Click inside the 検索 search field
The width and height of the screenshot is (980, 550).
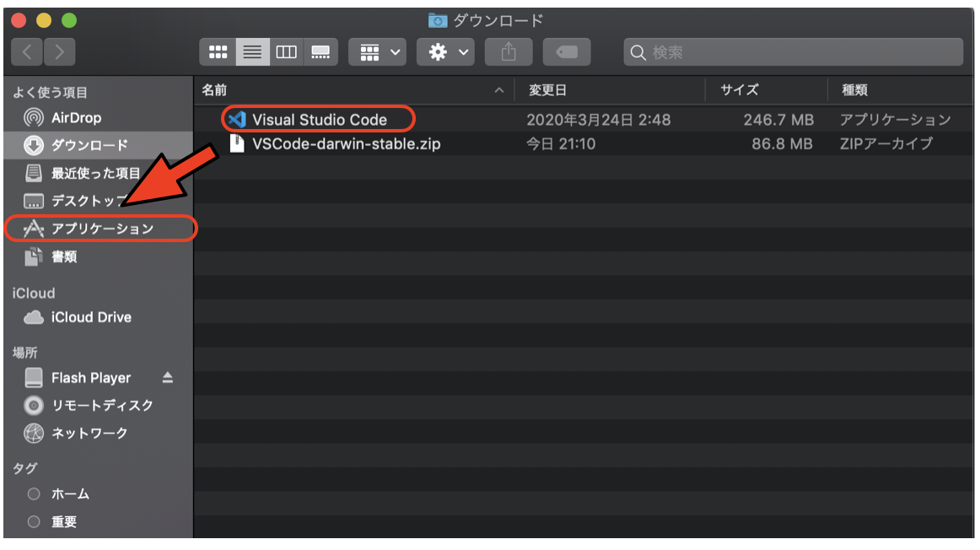[793, 51]
